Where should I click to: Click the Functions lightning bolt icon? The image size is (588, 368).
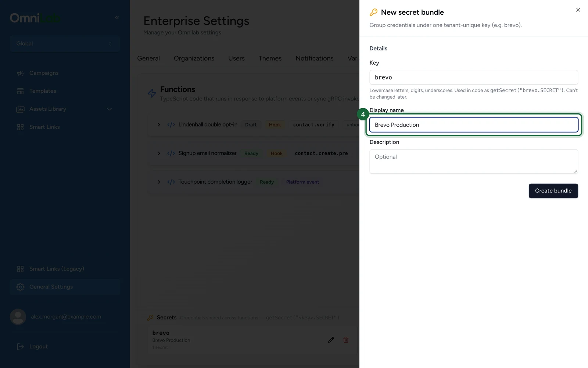click(152, 93)
